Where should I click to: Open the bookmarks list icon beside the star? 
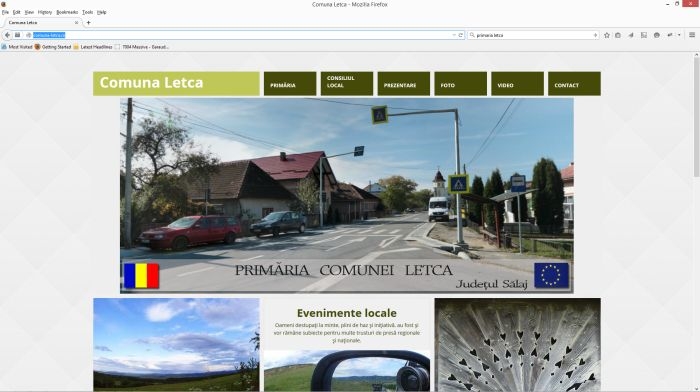618,35
